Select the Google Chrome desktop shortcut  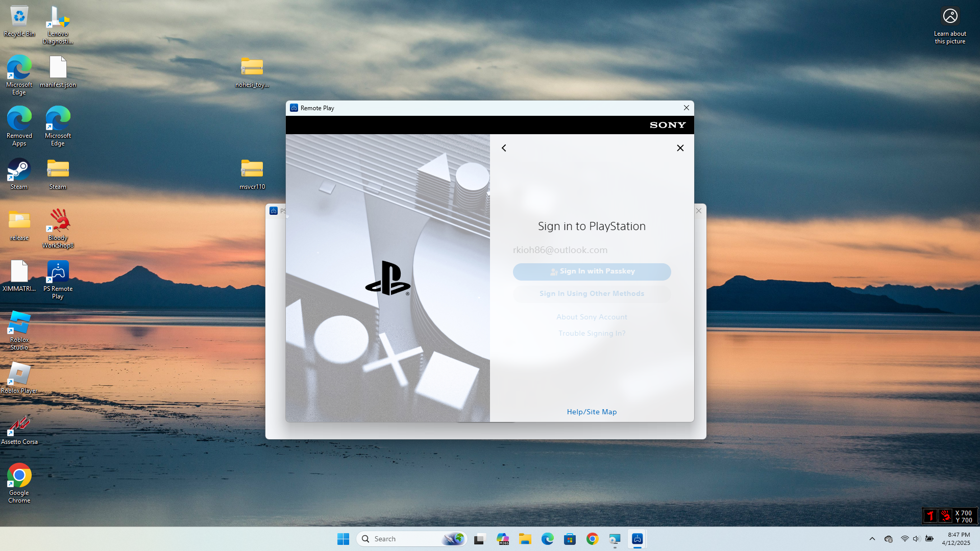click(19, 484)
